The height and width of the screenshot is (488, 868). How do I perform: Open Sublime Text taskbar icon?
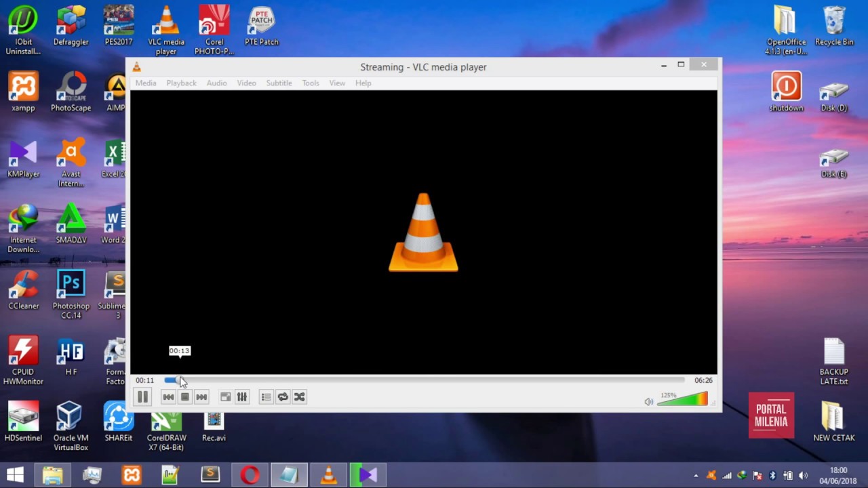[210, 475]
